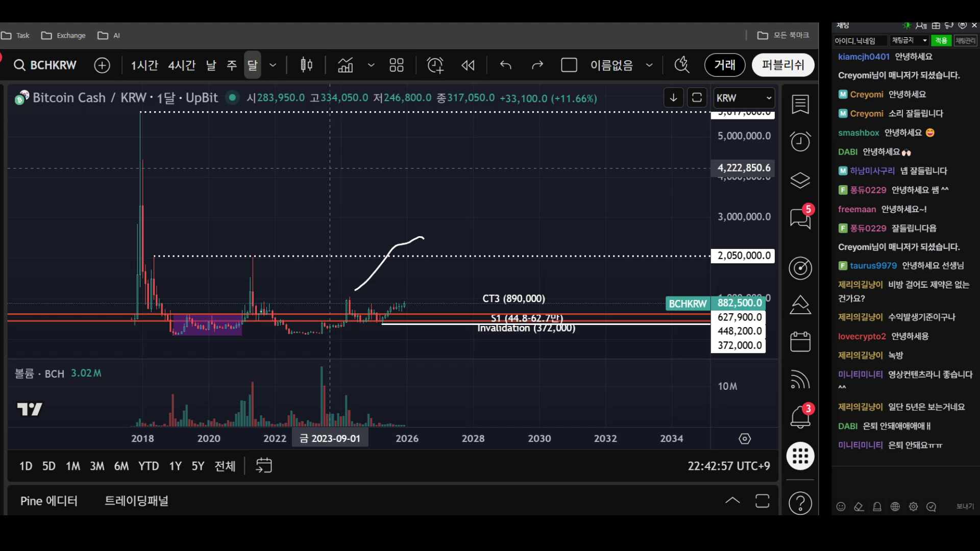
Task: Click the replay rewind icon in toolbar
Action: click(468, 65)
